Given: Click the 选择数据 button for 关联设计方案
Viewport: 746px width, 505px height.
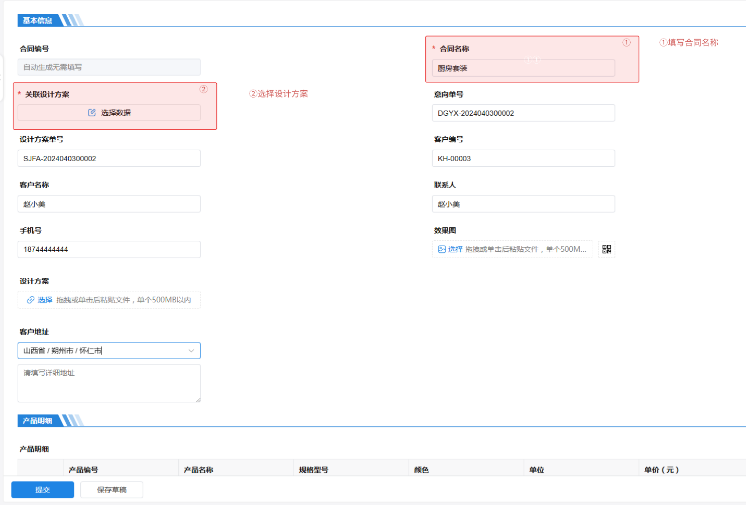Looking at the screenshot, I should 109,112.
